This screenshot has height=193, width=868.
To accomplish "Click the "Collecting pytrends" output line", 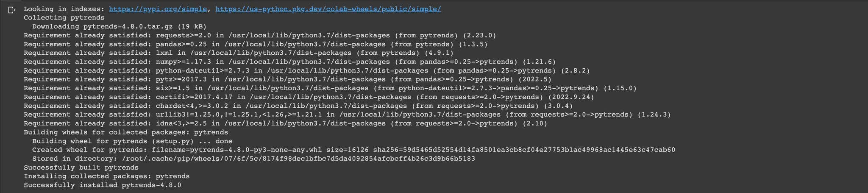I will (64, 18).
